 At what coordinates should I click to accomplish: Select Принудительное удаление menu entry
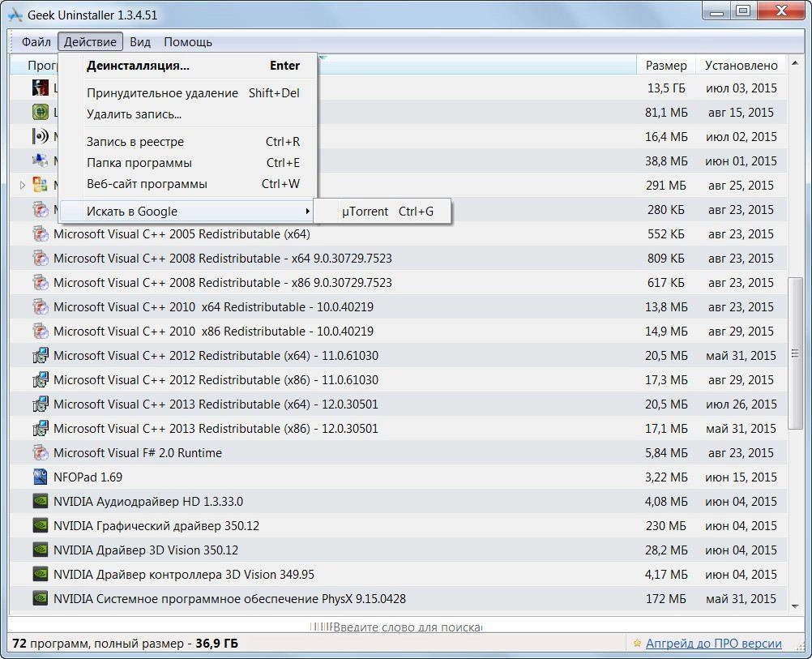tap(187, 93)
